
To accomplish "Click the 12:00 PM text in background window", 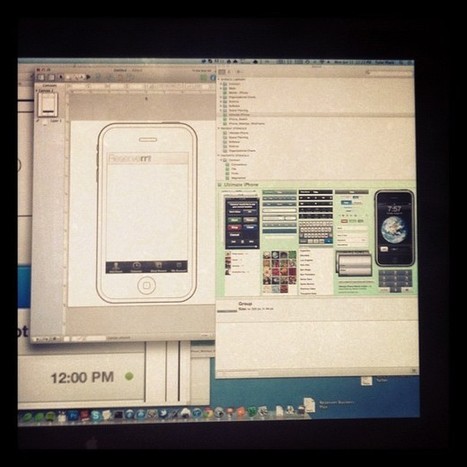I will coord(82,378).
